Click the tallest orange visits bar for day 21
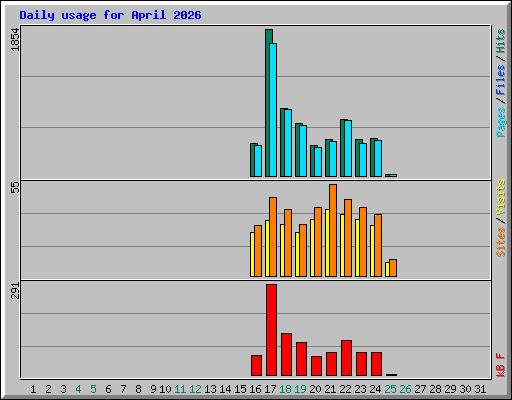 (333, 230)
